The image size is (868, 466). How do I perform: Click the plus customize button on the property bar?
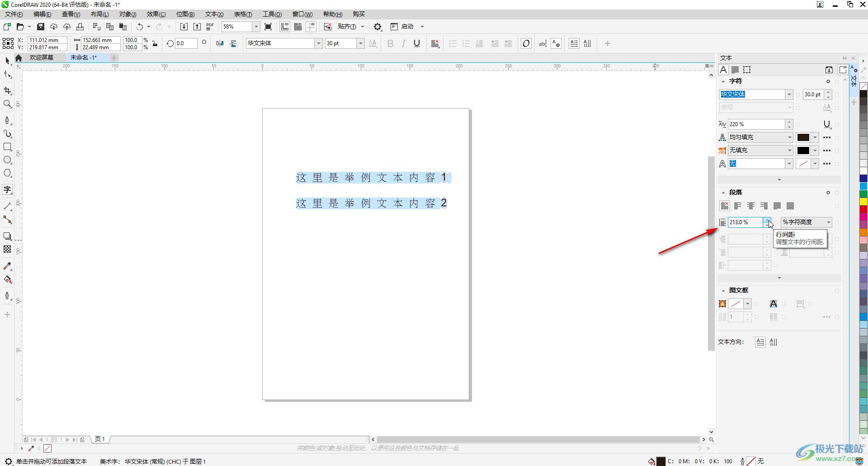[608, 43]
